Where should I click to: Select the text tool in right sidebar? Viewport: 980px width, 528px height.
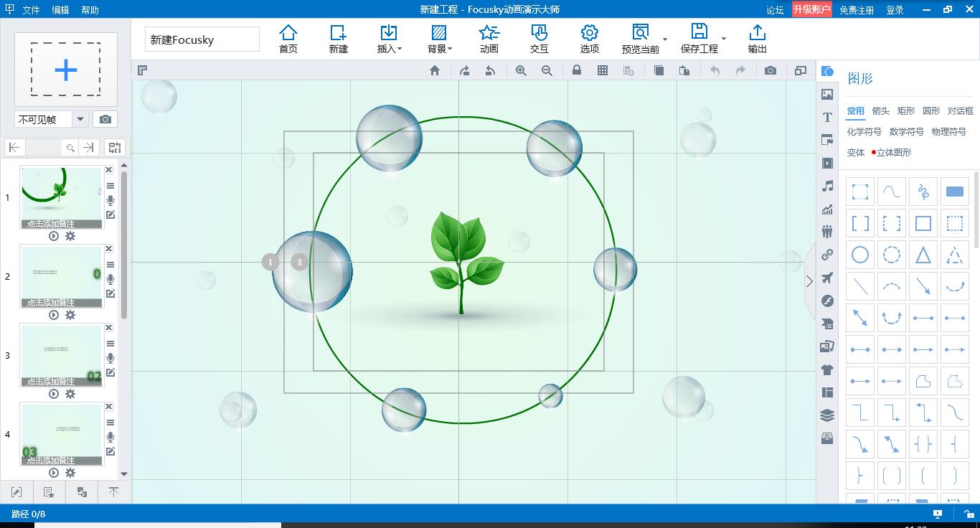point(827,118)
